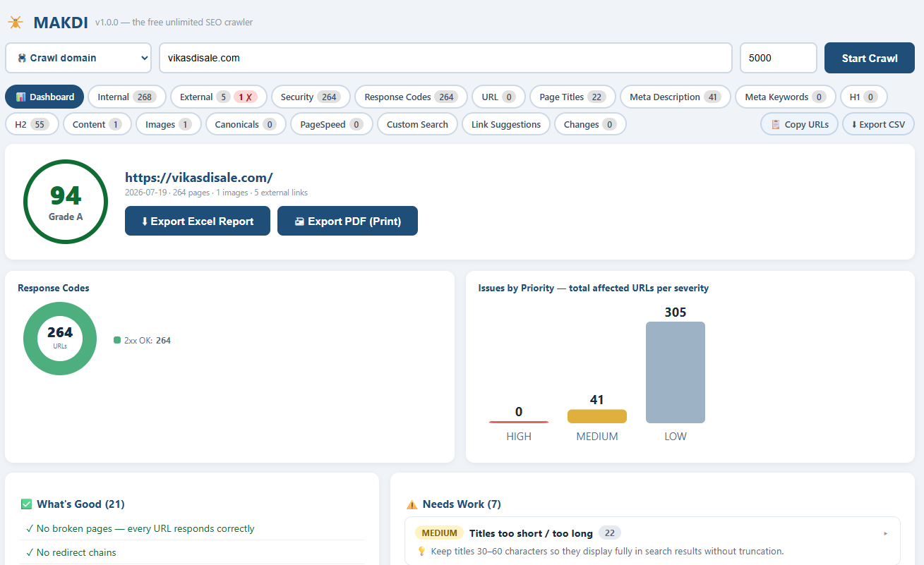Switch to the Dashboard tab
Image resolution: width=924 pixels, height=565 pixels.
[44, 97]
